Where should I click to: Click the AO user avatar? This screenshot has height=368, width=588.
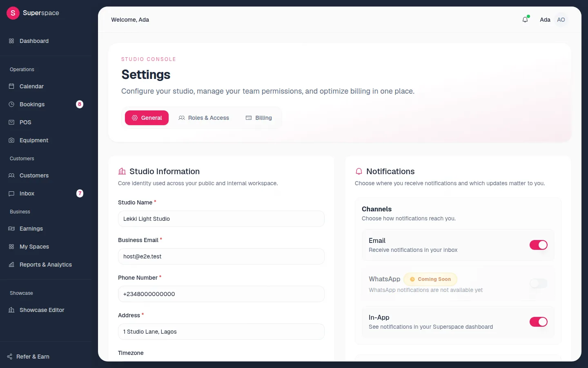pyautogui.click(x=561, y=20)
